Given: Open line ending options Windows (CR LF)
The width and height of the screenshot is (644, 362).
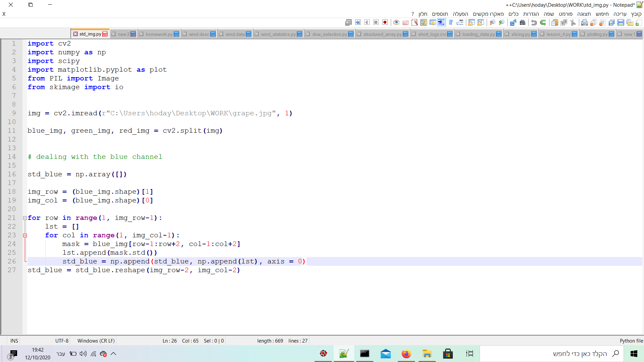Looking at the screenshot, I should (x=96, y=341).
